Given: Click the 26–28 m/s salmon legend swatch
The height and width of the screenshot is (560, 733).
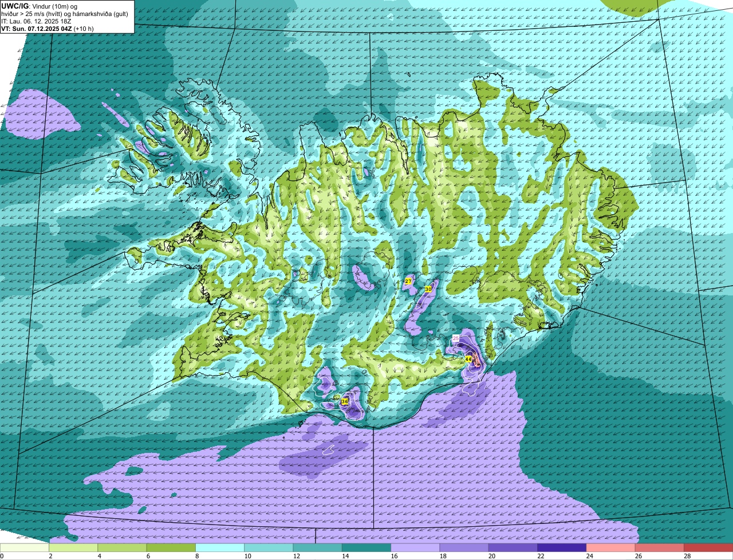Looking at the screenshot, I should [x=660, y=547].
